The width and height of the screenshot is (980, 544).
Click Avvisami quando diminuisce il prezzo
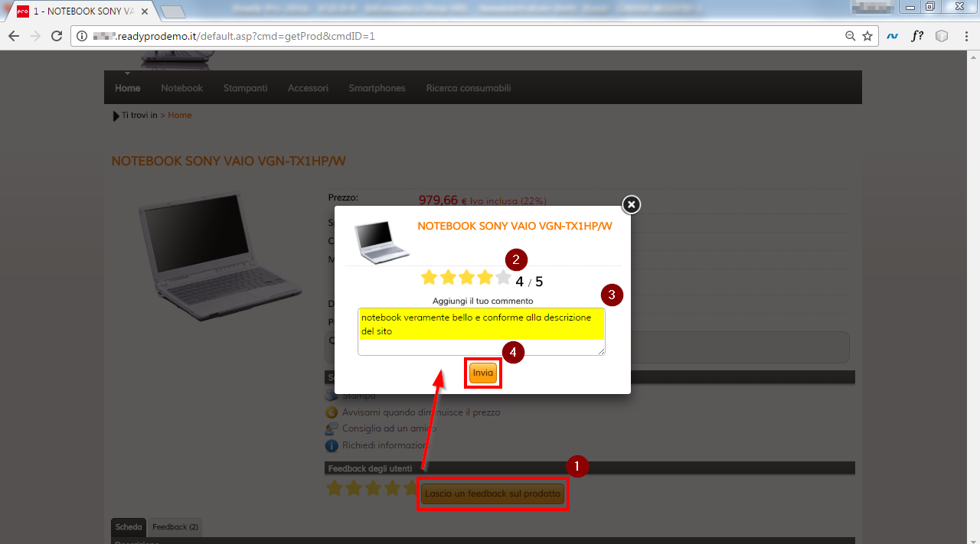(421, 412)
